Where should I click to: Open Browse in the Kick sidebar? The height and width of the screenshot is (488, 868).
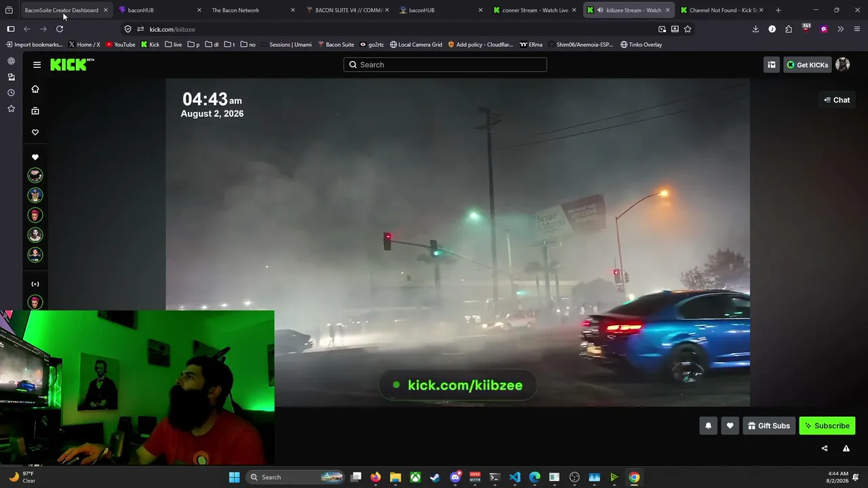pyautogui.click(x=35, y=110)
